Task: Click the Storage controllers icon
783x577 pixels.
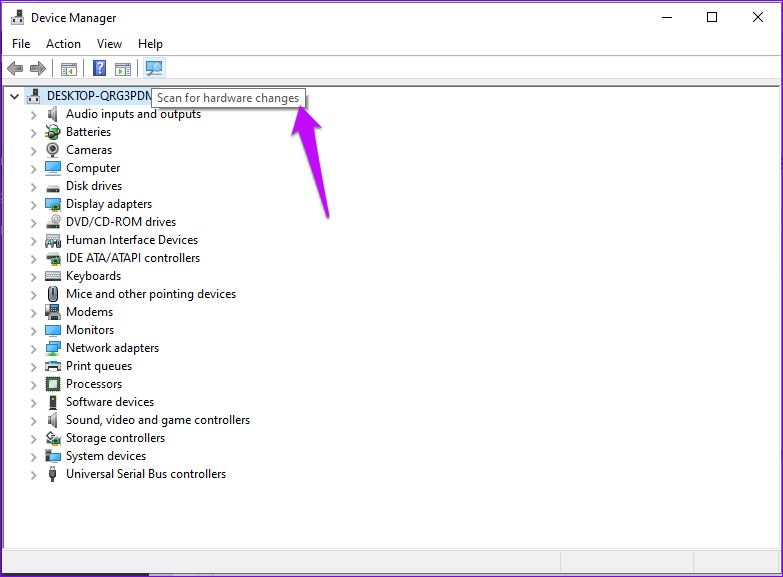Action: click(52, 438)
